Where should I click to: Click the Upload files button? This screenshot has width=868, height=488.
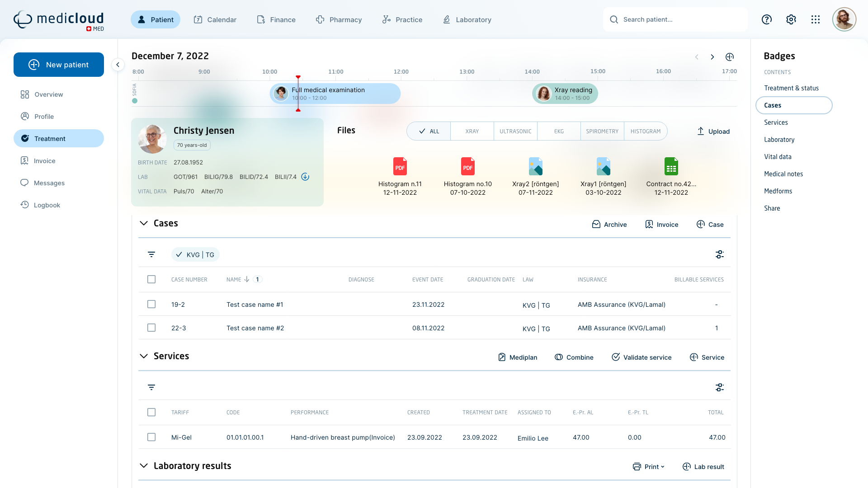click(x=713, y=131)
